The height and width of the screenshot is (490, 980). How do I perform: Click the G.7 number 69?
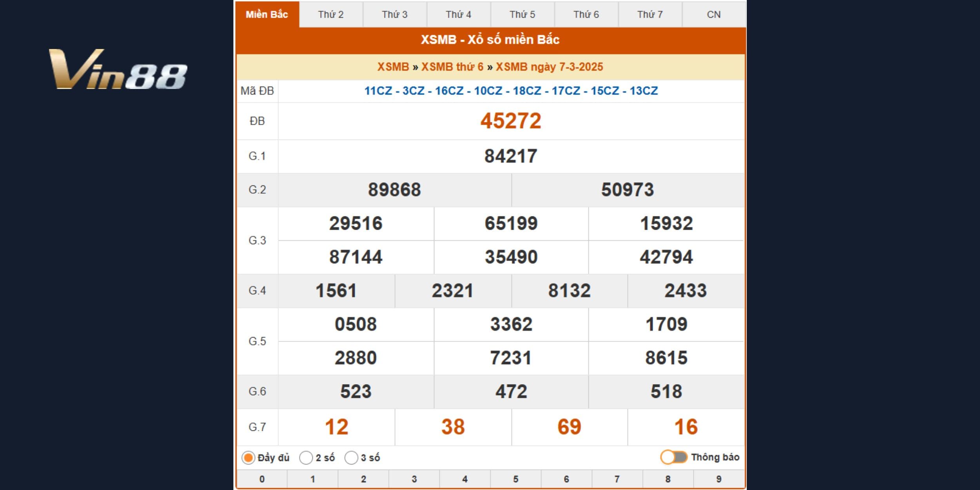pos(569,427)
